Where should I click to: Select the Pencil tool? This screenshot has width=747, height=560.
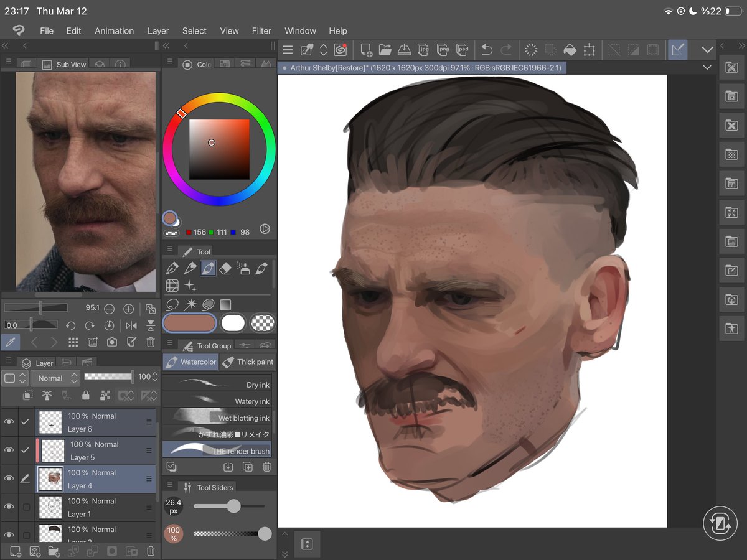coord(190,269)
